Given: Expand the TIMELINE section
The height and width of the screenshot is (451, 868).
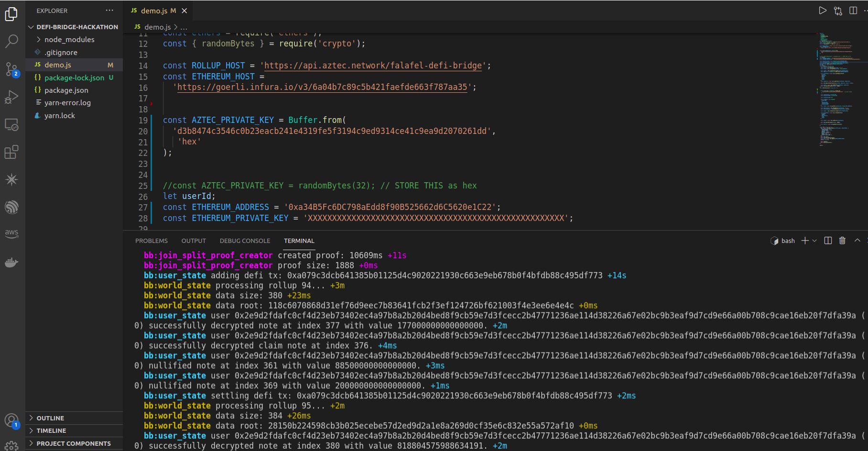Looking at the screenshot, I should click(74, 430).
